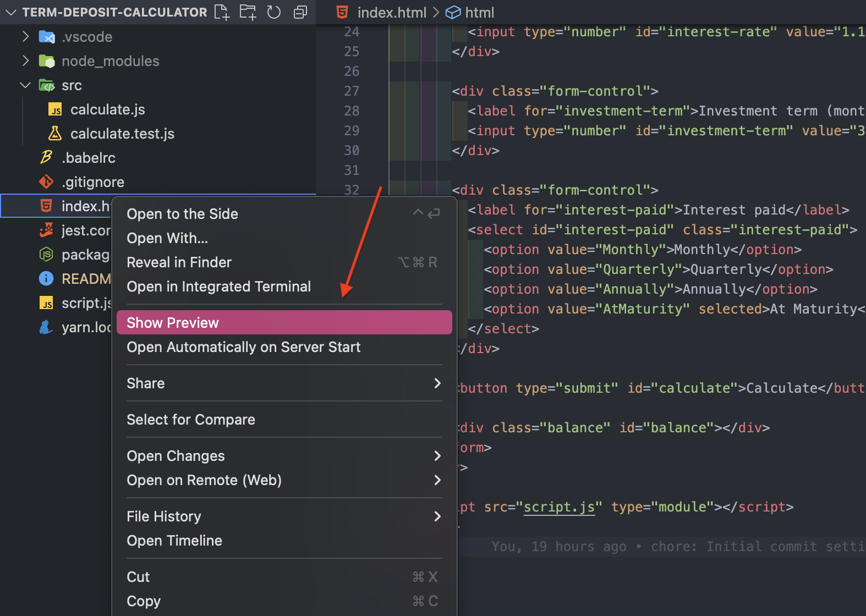Click Copy in the context menu
The width and height of the screenshot is (866, 616).
(x=284, y=601)
